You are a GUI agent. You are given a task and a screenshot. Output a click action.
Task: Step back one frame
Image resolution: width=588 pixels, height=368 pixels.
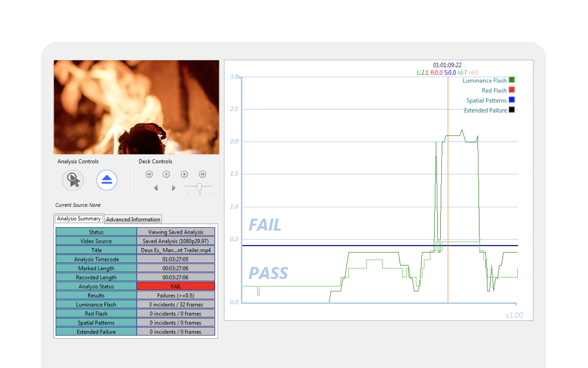[156, 188]
